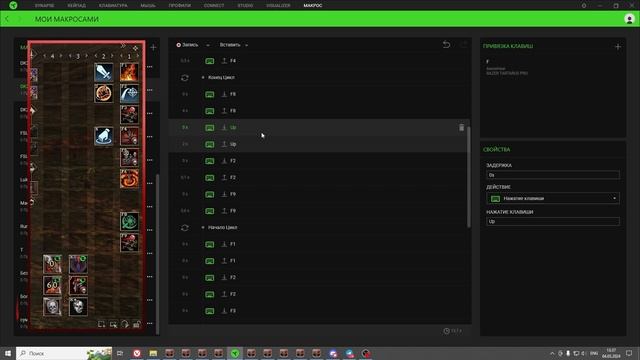Open dropdown arrow next to Запись
640x360 pixels.
coord(208,45)
